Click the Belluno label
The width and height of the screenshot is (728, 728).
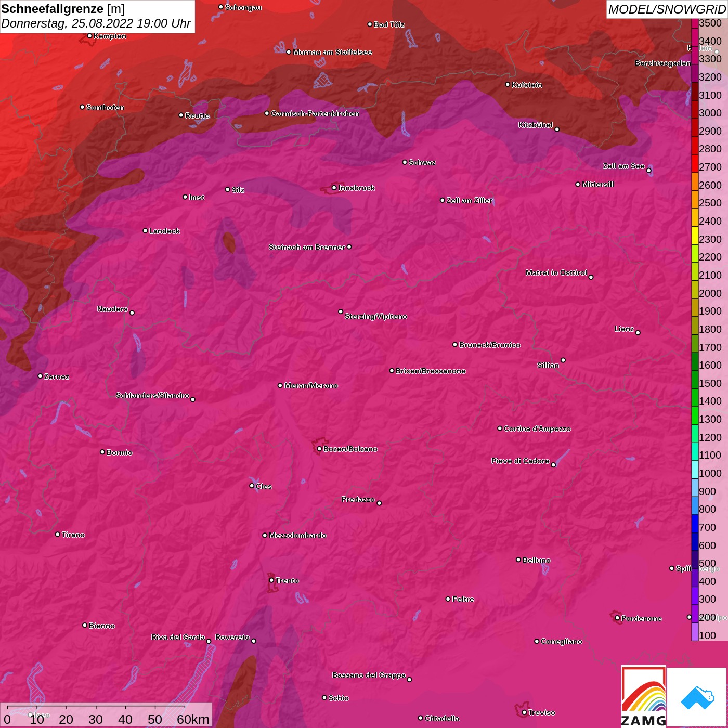coord(536,560)
